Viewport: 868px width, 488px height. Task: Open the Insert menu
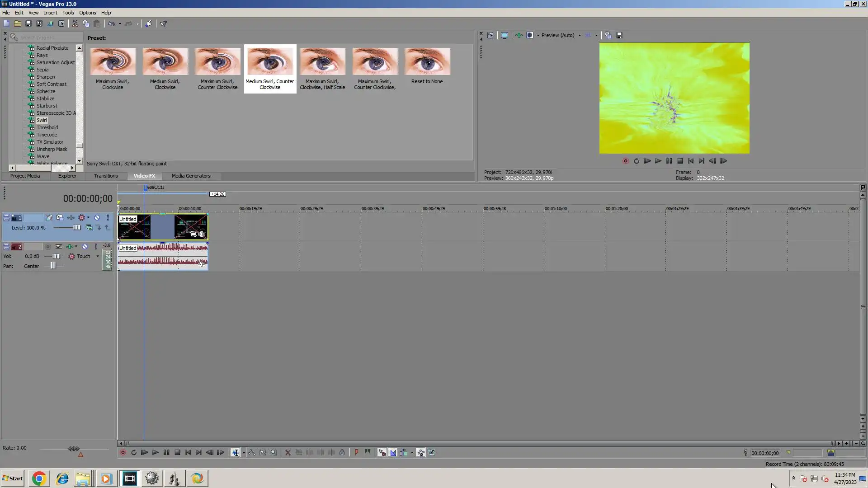pyautogui.click(x=50, y=13)
